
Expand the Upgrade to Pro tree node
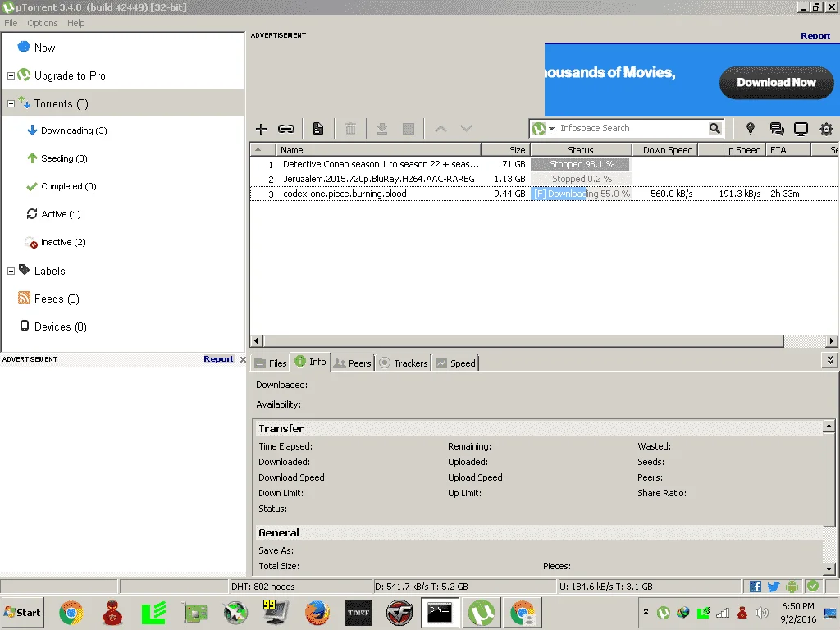tap(11, 75)
